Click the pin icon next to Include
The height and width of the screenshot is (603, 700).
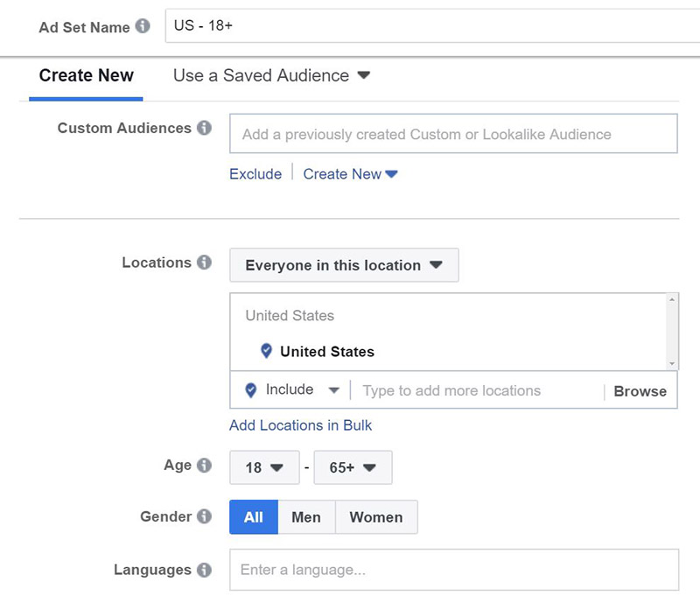click(251, 390)
